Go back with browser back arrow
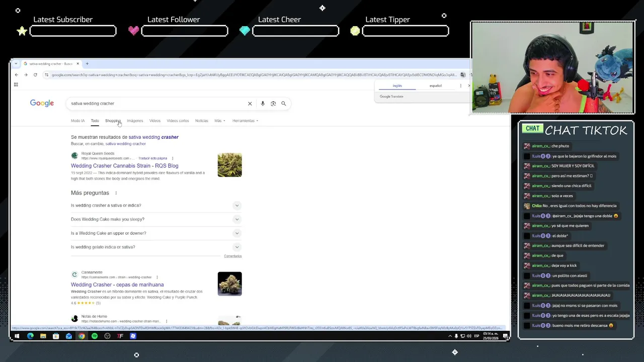Screen dimensions: 644x362 coord(17,75)
